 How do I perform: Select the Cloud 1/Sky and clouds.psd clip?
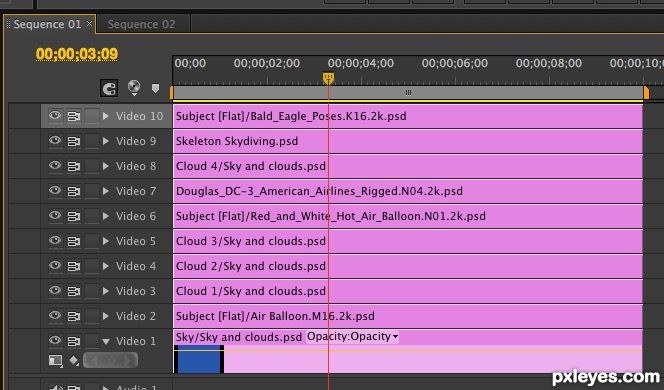point(408,291)
